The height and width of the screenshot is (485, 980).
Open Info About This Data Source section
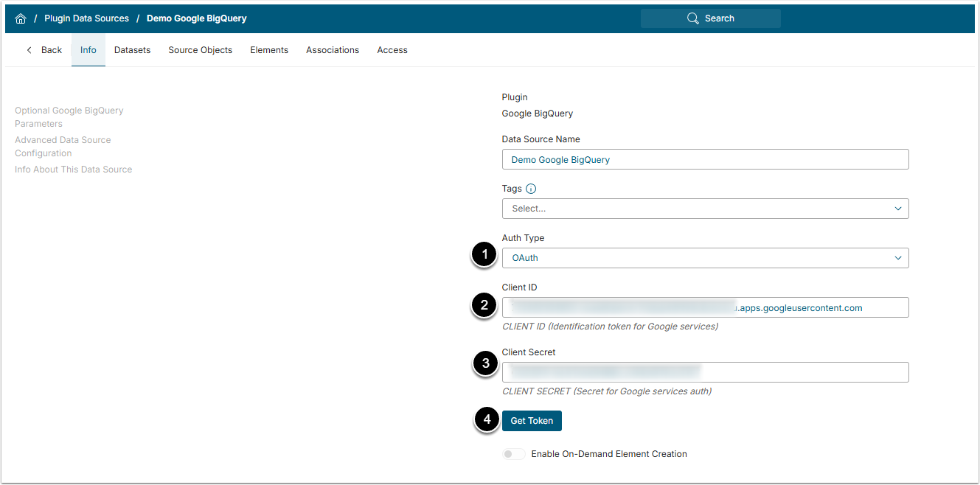(73, 170)
